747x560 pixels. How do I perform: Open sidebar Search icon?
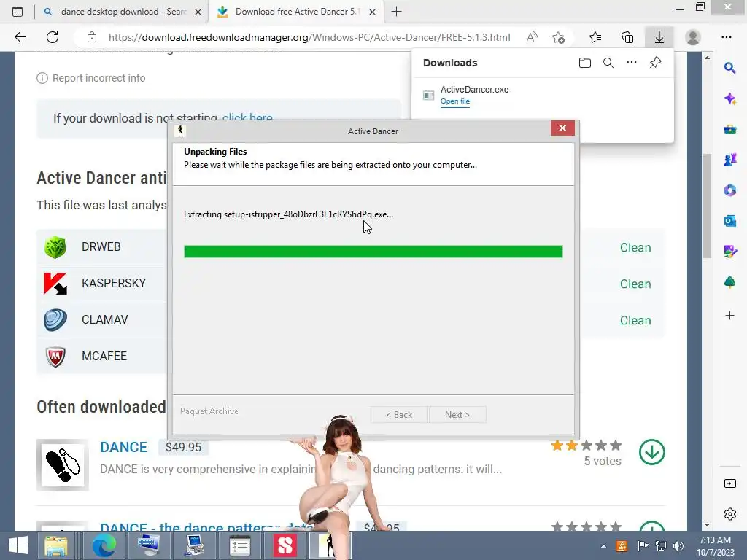tap(729, 68)
